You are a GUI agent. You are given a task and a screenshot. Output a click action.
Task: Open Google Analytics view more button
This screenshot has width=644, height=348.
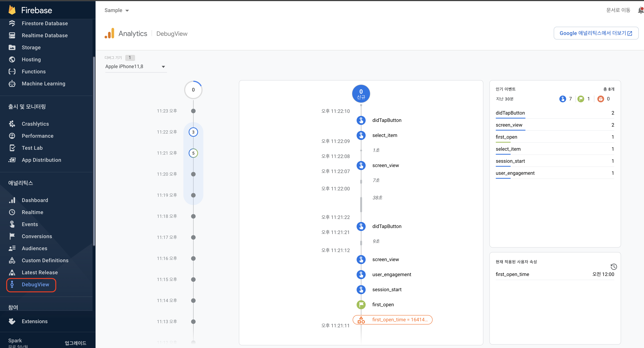click(x=596, y=33)
